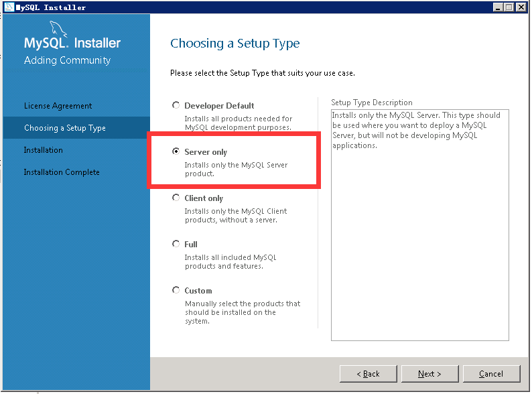
Task: Select the Server only radio button
Action: pos(176,151)
